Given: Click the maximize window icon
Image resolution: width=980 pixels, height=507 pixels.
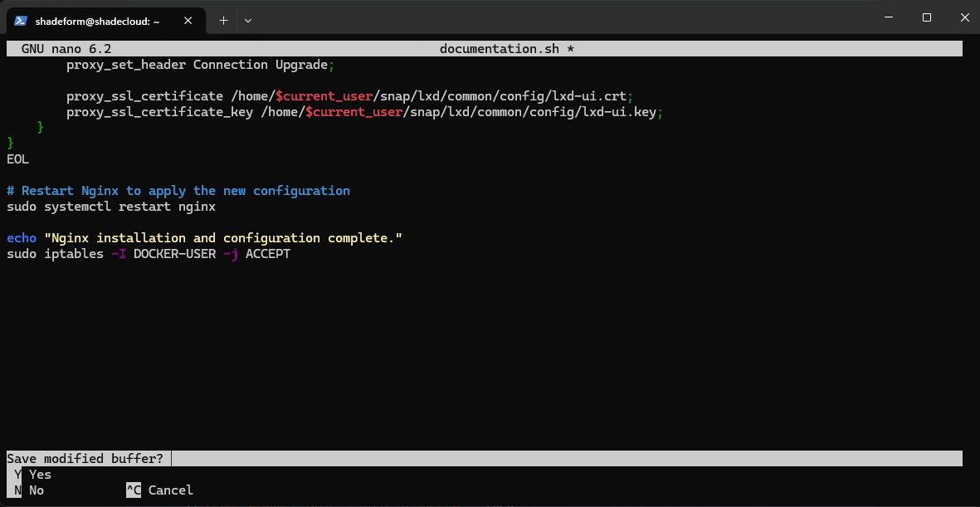Looking at the screenshot, I should point(926,17).
